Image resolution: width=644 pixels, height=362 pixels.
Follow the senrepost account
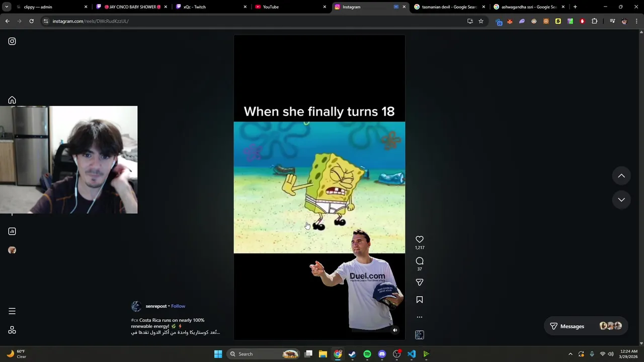click(178, 306)
